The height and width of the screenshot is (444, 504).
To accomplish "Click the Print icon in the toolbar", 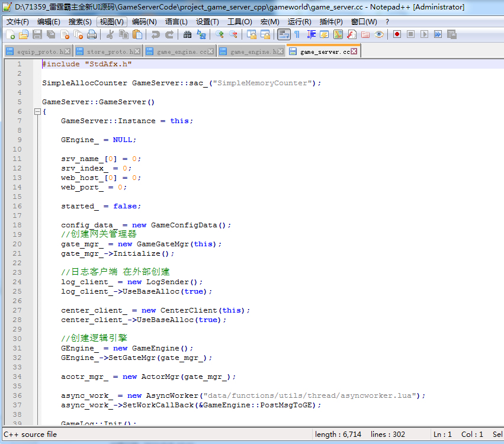I will [x=92, y=35].
